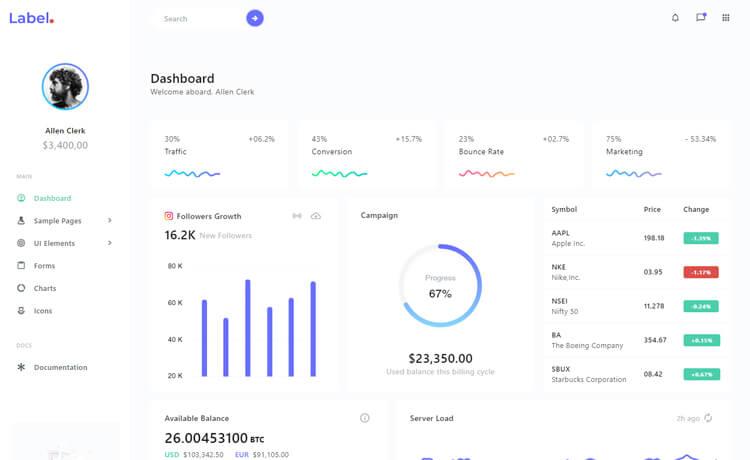Screen dimensions: 750x460
Task: Click the broadcast signal icon
Action: click(297, 216)
